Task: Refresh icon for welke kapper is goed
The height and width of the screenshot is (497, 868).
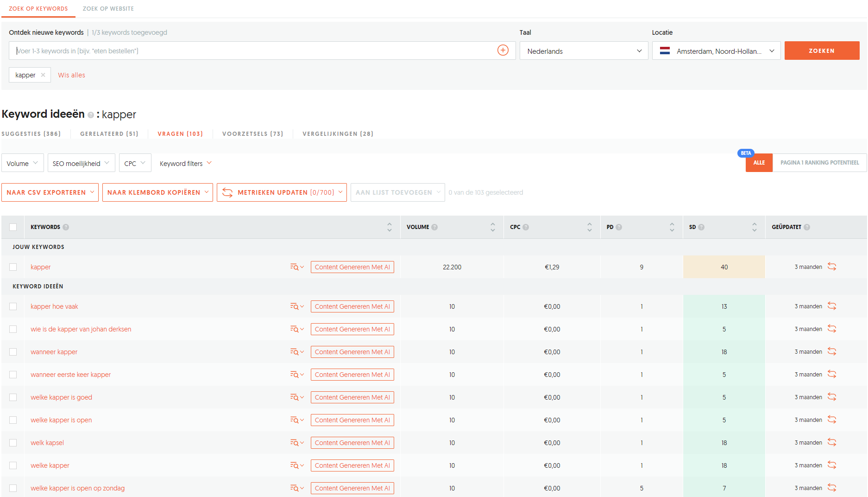Action: (x=832, y=397)
